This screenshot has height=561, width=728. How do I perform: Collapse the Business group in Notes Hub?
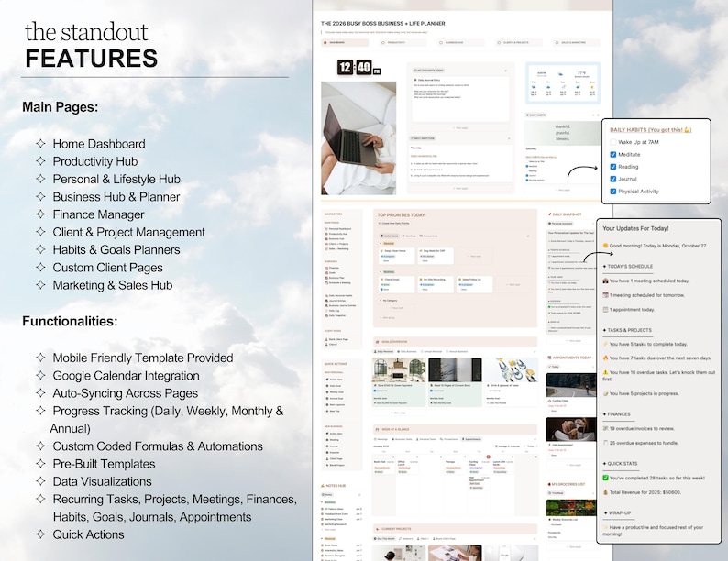coord(322,502)
